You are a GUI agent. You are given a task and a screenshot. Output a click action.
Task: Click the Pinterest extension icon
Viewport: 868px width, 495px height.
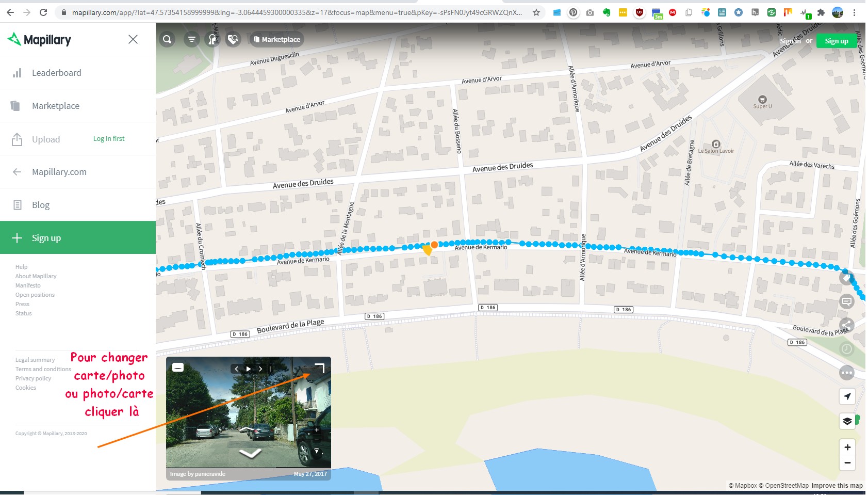(573, 12)
